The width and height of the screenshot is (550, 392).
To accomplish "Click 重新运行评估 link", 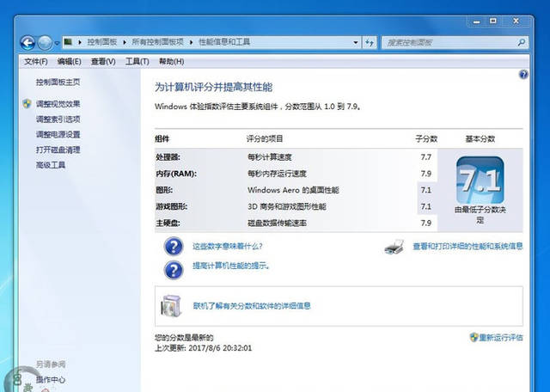I will 501,338.
